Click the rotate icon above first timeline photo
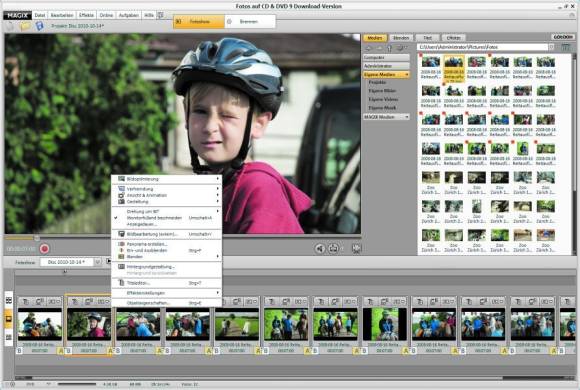The height and width of the screenshot is (390, 580). [40, 302]
